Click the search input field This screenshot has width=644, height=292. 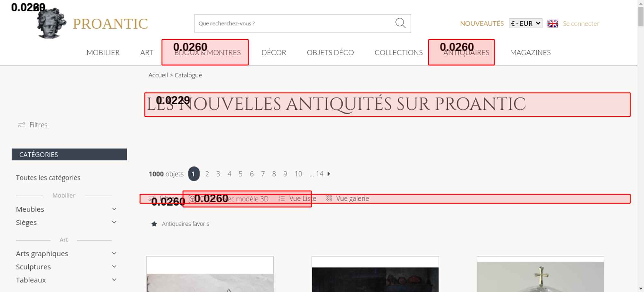click(x=293, y=23)
